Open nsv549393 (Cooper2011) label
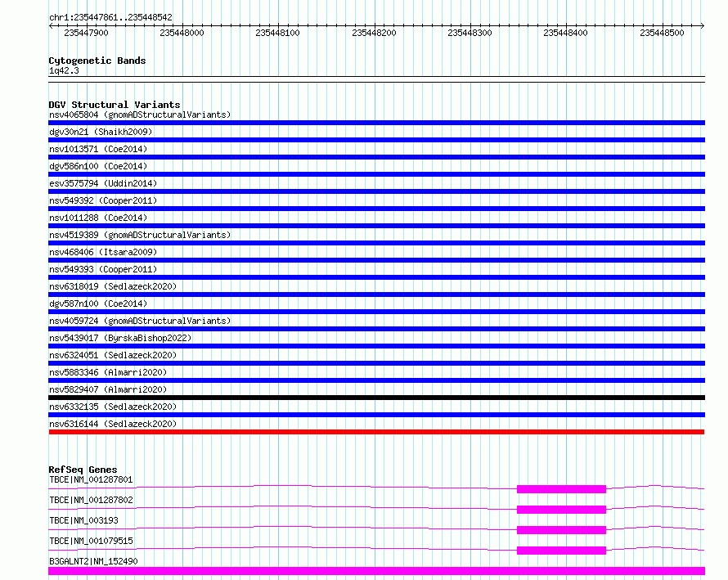Image resolution: width=728 pixels, height=580 pixels. tap(103, 269)
